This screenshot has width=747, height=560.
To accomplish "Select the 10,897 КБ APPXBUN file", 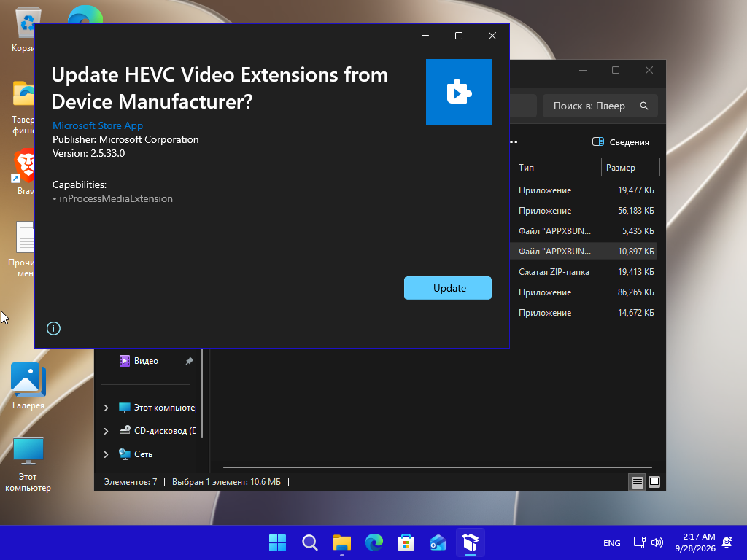I will point(584,252).
